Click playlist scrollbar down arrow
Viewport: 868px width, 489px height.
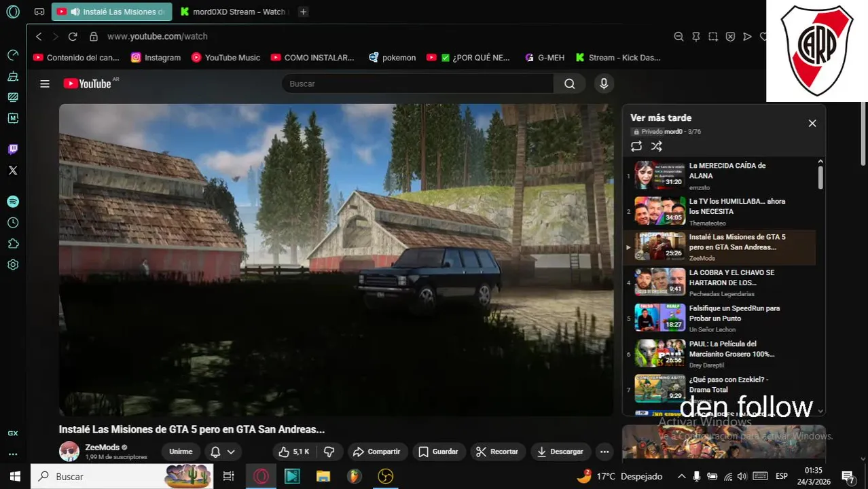pos(820,411)
